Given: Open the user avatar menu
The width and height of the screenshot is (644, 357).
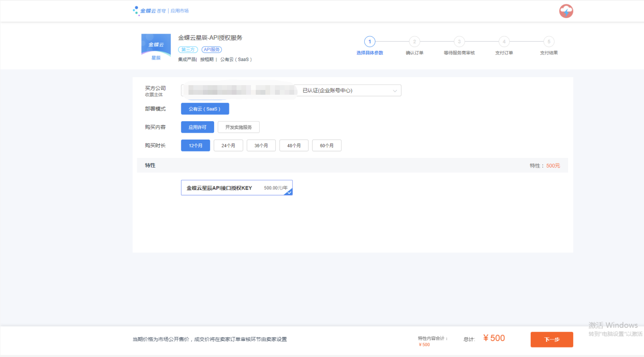Looking at the screenshot, I should point(566,11).
